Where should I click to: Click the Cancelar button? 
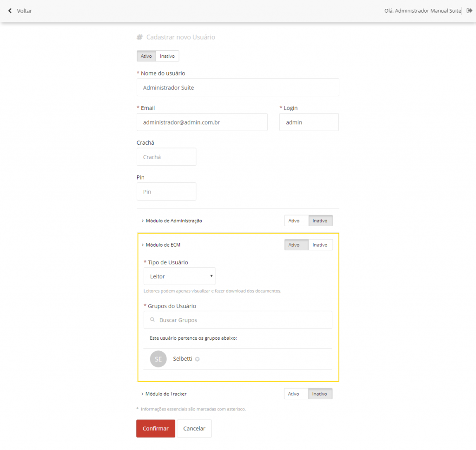(194, 429)
